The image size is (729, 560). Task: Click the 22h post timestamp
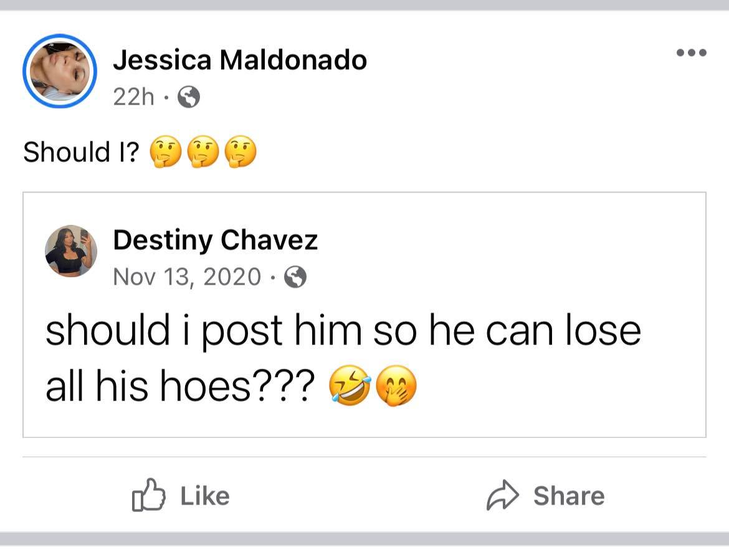coord(133,97)
